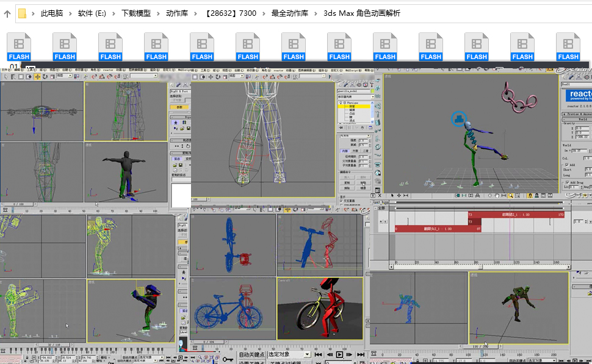This screenshot has width=592, height=364.
Task: Select the Rotate tool in the main toolbar
Action: pyautogui.click(x=45, y=76)
